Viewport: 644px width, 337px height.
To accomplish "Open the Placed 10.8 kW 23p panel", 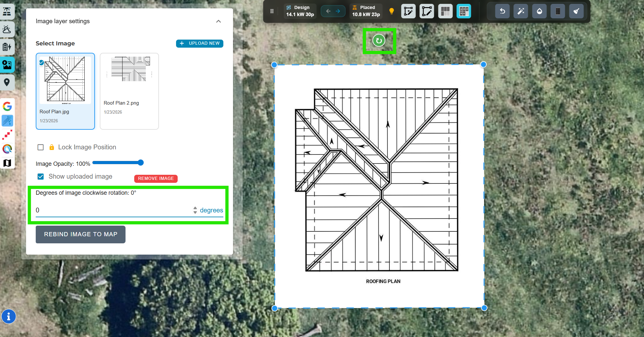I will point(366,11).
